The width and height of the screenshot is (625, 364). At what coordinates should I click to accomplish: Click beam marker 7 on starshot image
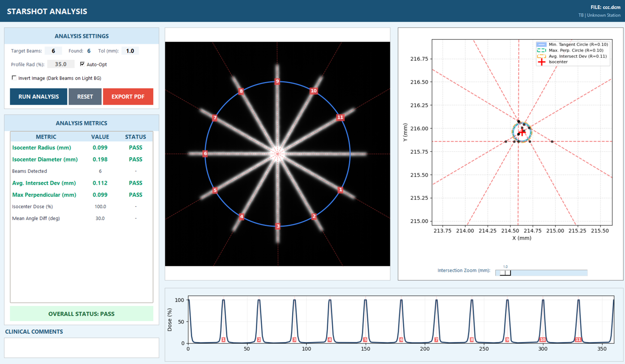click(x=215, y=118)
